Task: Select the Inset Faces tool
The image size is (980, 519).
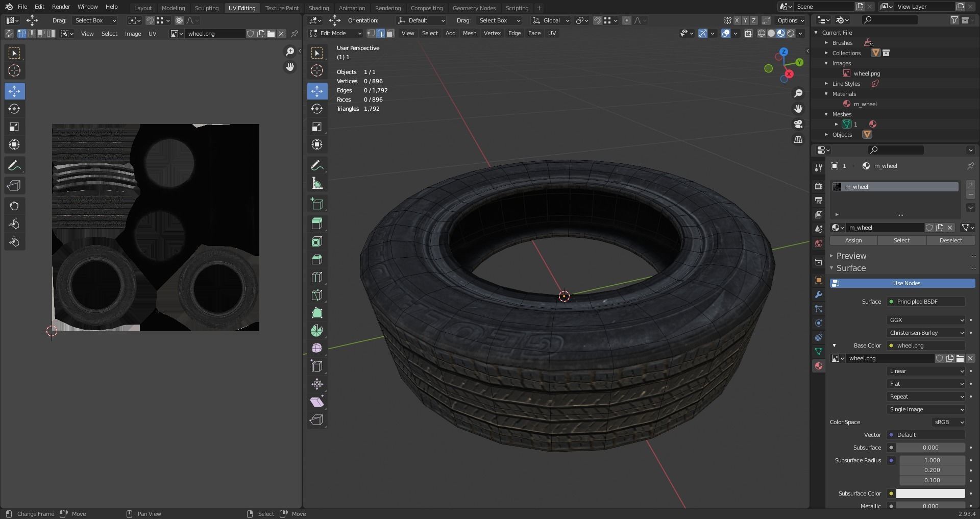Action: [317, 241]
